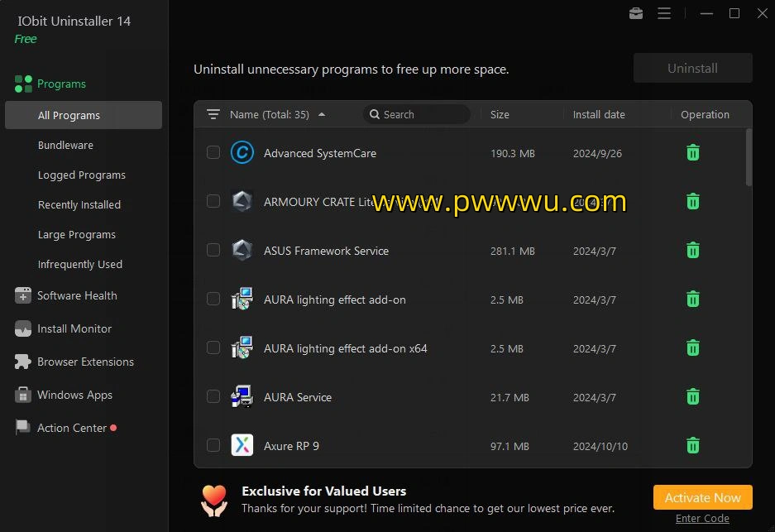This screenshot has height=532, width=775.
Task: Click the Install Monitor icon
Action: (23, 328)
